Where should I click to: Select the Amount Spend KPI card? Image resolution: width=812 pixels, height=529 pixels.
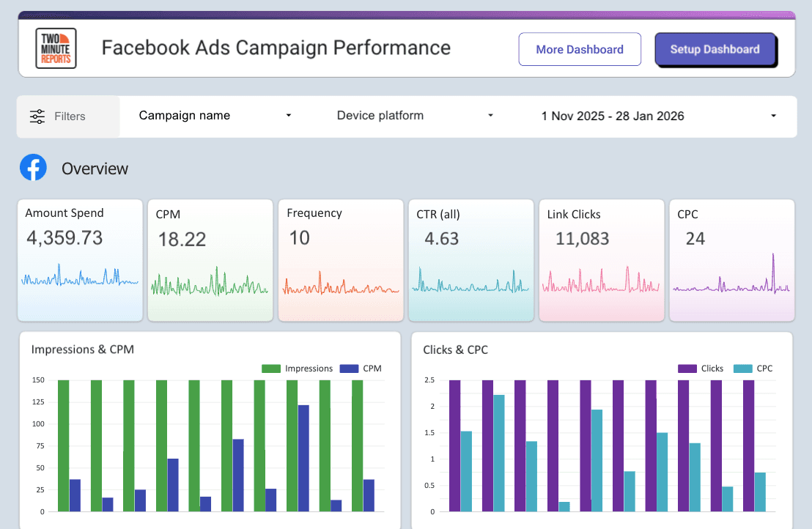pyautogui.click(x=79, y=260)
